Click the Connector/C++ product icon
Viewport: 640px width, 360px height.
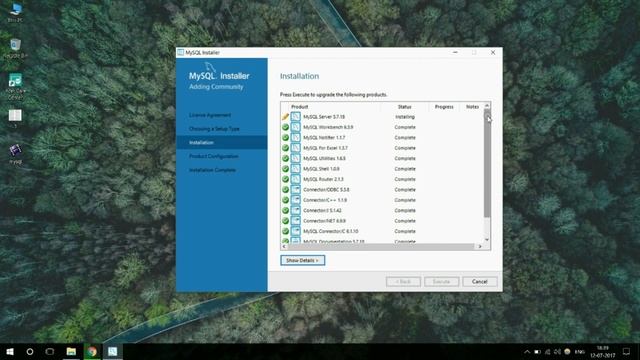tap(296, 200)
